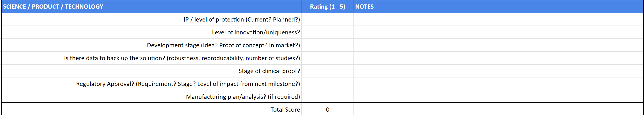Click the Regulatory Approval label cell
This screenshot has width=644, height=115.
click(x=188, y=84)
